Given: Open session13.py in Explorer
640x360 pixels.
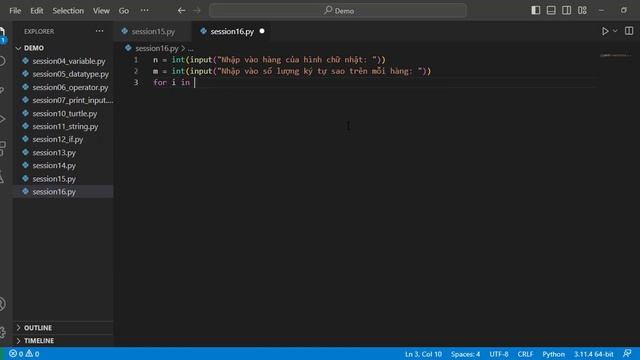Looking at the screenshot, I should [64, 152].
